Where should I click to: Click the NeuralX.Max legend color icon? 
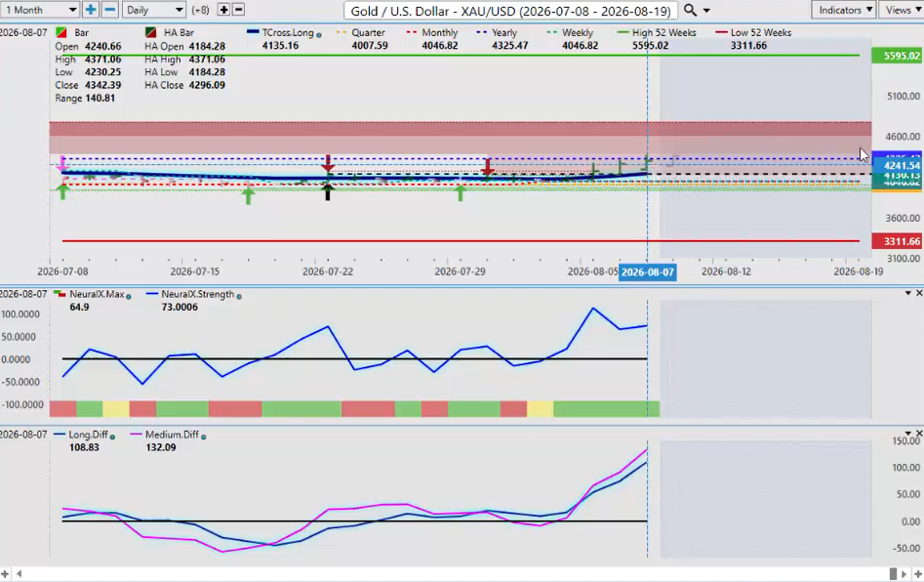coord(60,293)
